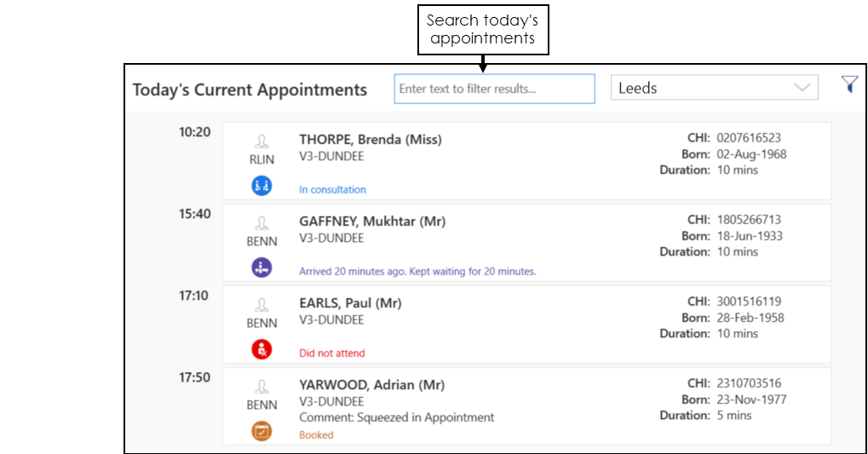Click the filter results text field
This screenshot has height=454, width=868.
493,89
